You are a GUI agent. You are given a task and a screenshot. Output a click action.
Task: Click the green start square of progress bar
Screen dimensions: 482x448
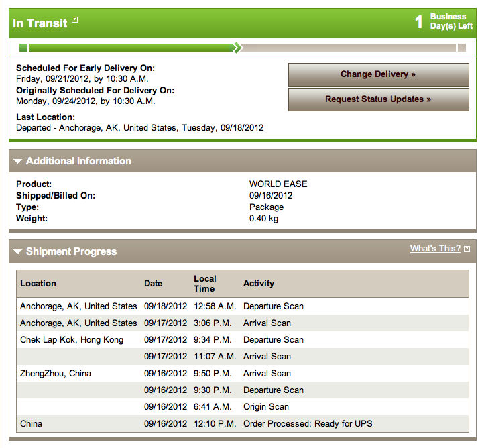coord(23,48)
